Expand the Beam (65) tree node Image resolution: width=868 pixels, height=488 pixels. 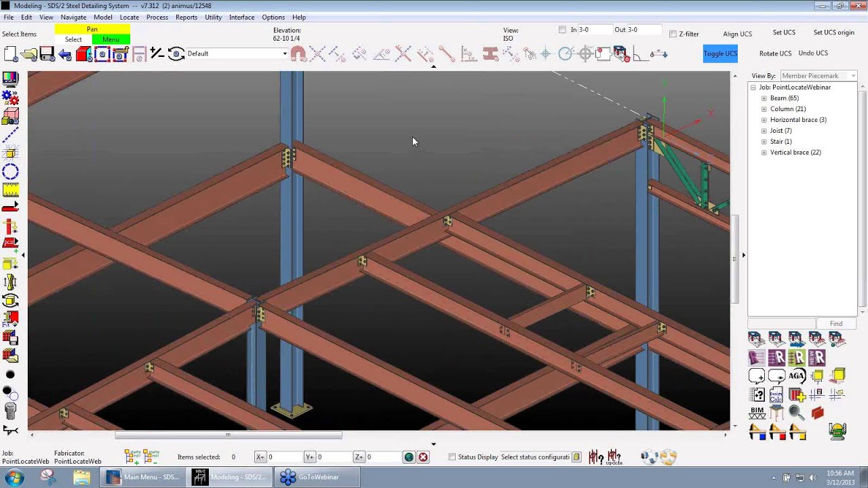tap(764, 98)
